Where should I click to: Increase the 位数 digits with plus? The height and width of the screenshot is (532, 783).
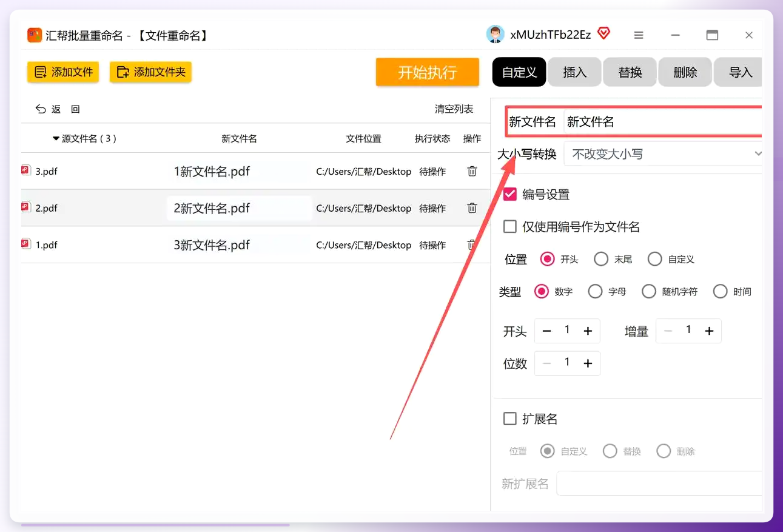pos(587,363)
